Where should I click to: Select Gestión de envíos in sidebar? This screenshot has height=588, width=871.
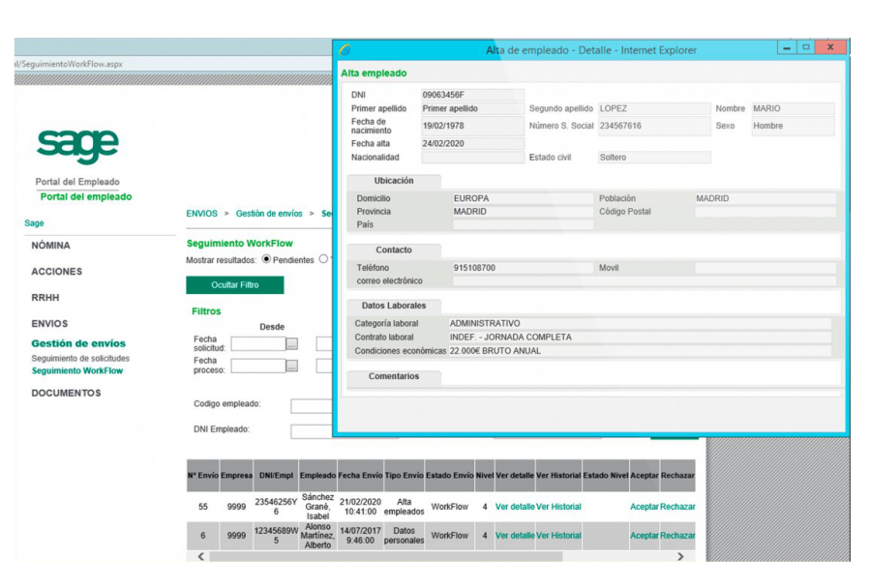[x=78, y=343]
